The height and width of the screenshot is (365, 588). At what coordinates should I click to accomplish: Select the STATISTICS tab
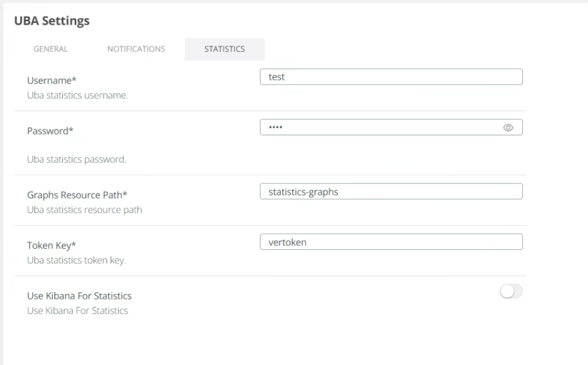point(224,49)
